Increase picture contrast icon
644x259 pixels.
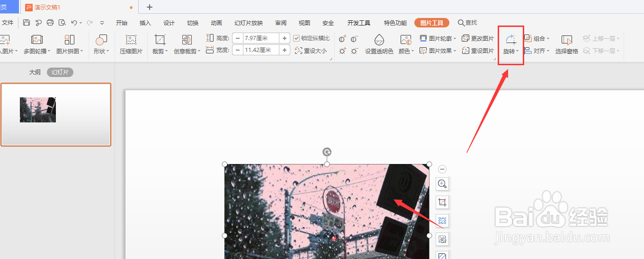(343, 39)
